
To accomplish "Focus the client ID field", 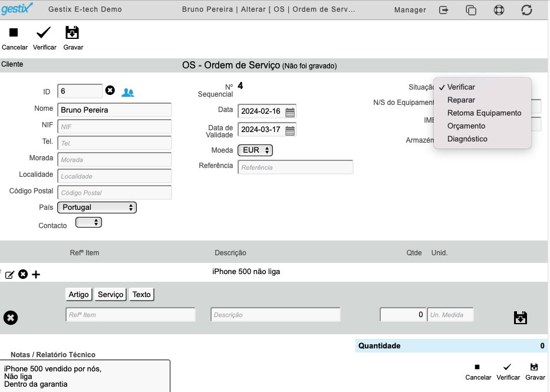I will point(80,91).
